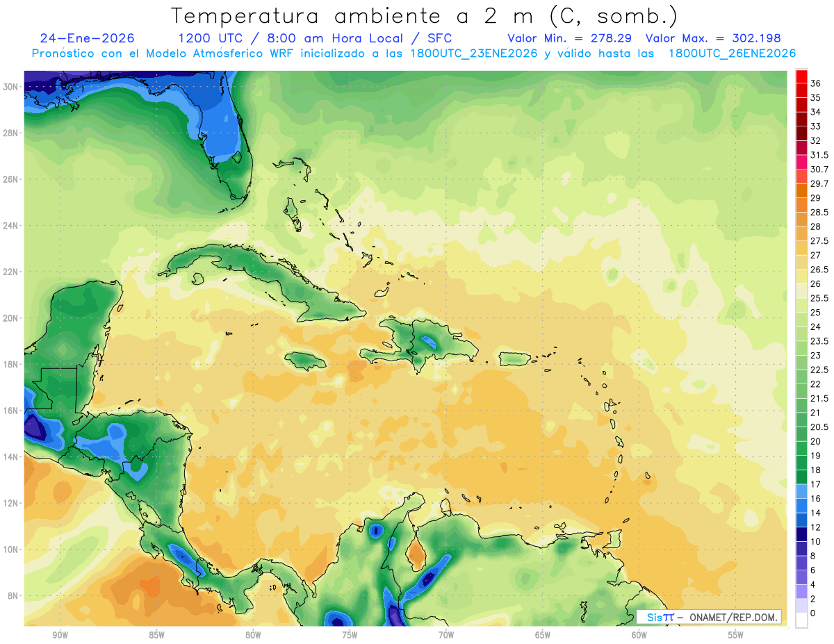Click the longitude axis label '55W'
The width and height of the screenshot is (834, 644).
pos(736,635)
